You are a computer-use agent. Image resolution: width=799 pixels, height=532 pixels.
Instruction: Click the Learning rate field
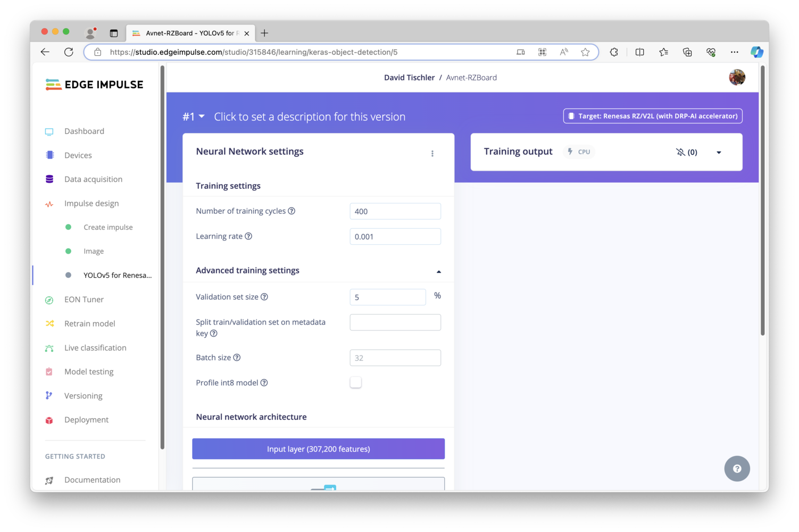(x=395, y=237)
